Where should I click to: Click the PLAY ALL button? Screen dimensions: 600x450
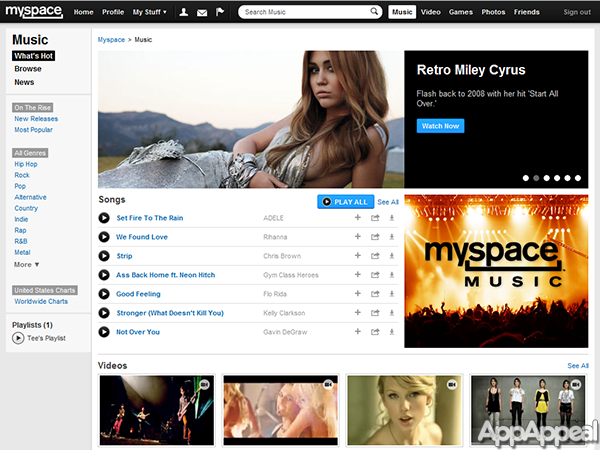[x=346, y=202]
